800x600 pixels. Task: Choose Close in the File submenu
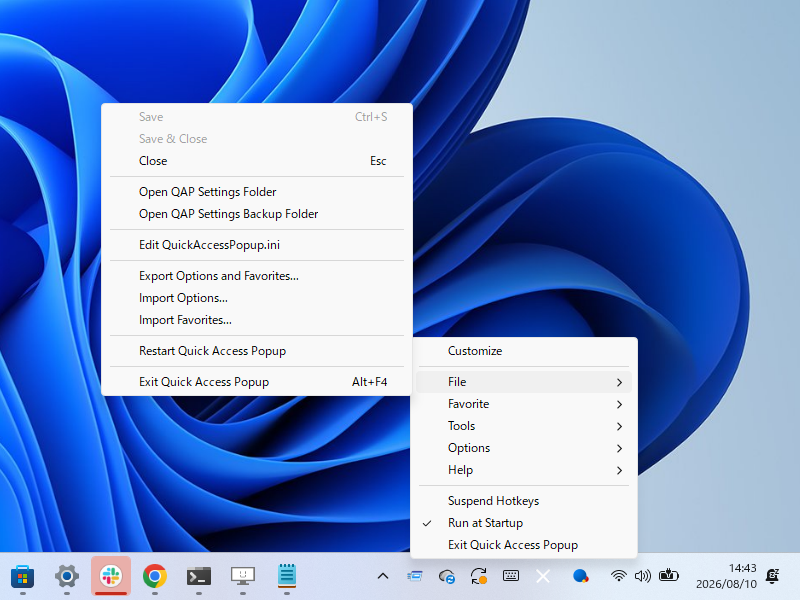(257, 161)
